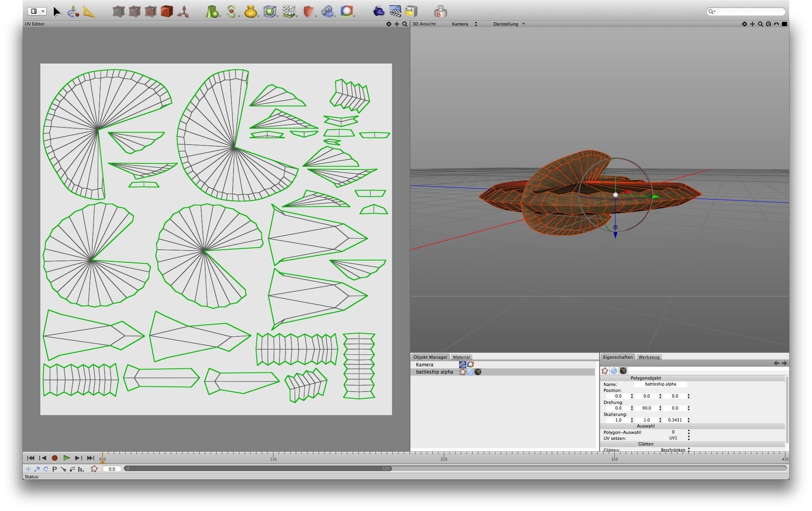The width and height of the screenshot is (812, 511).
Task: Open the Bullet physics weight icon
Action: click(x=440, y=12)
